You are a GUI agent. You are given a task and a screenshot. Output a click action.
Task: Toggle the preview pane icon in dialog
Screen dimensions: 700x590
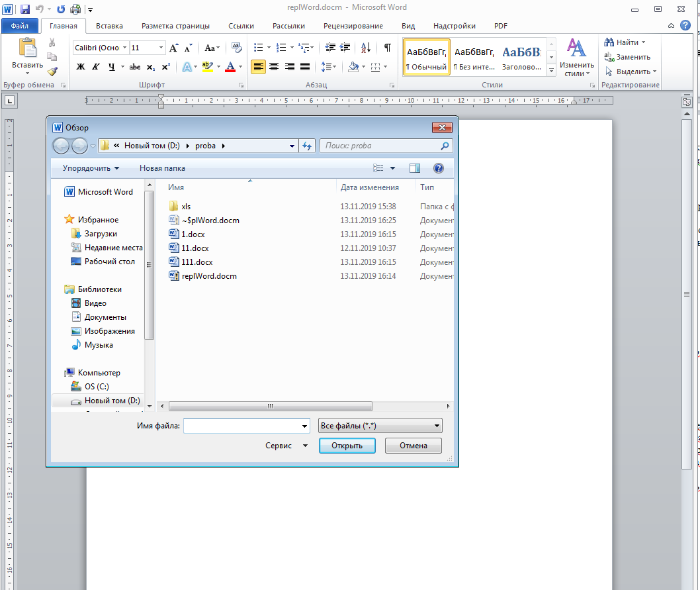415,168
